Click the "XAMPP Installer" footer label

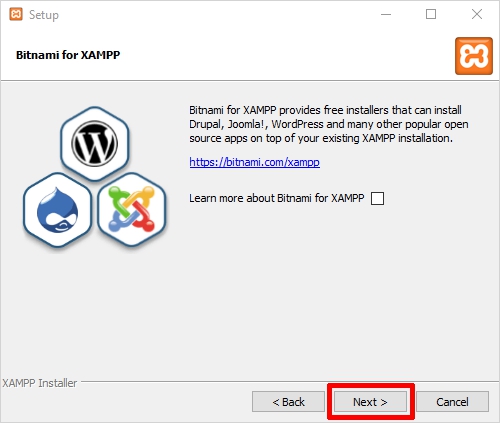click(40, 383)
